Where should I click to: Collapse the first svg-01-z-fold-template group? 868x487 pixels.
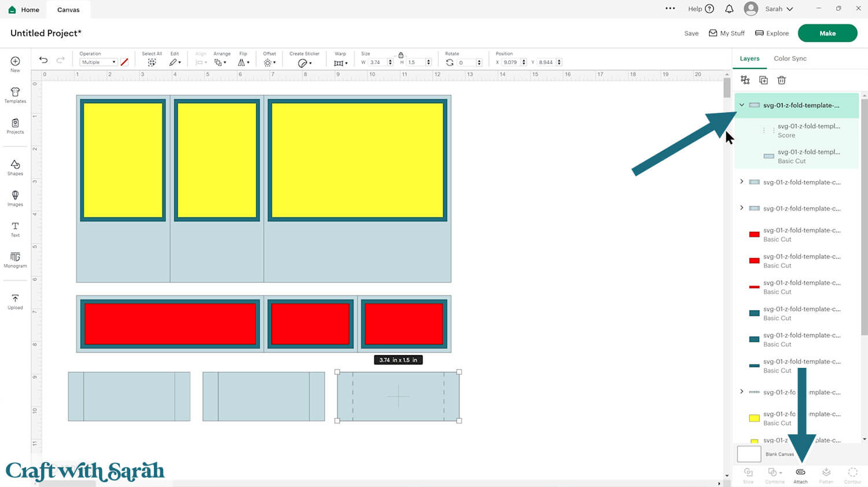(742, 105)
